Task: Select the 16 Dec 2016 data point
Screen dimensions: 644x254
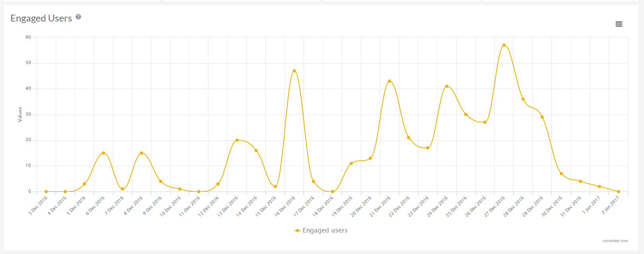Action: 294,71
